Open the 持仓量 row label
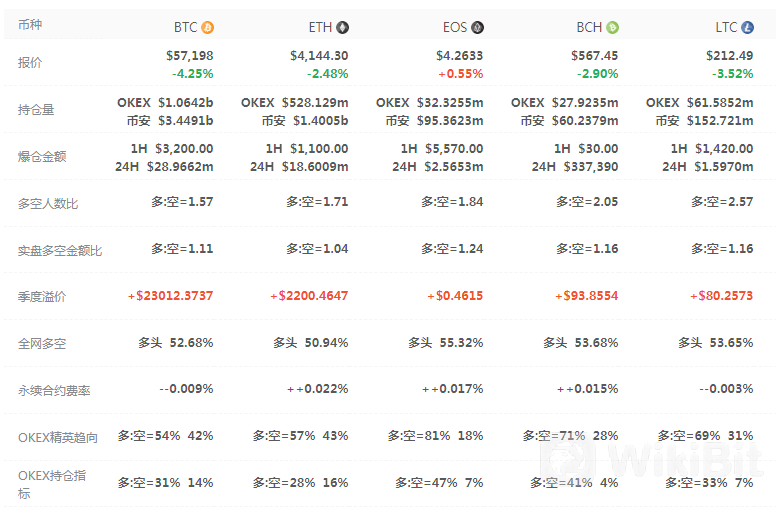The width and height of the screenshot is (779, 507). (37, 110)
